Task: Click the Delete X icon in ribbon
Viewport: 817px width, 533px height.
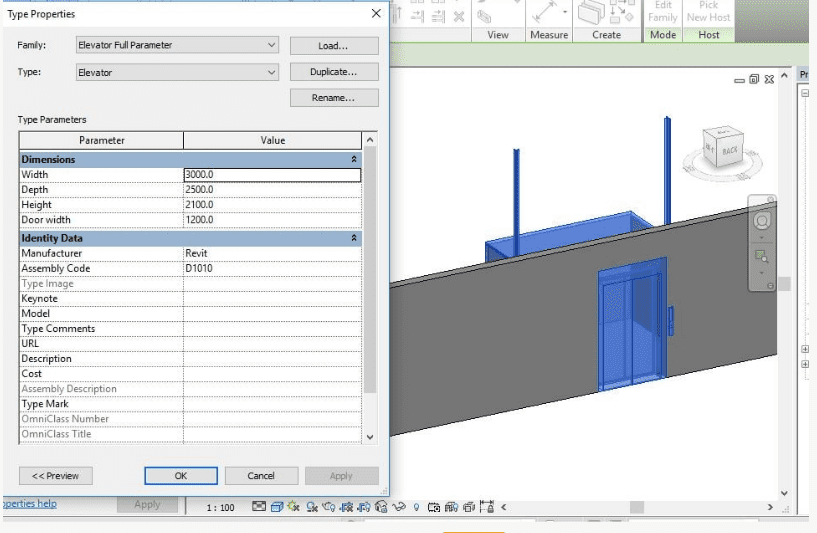Action: (x=459, y=16)
